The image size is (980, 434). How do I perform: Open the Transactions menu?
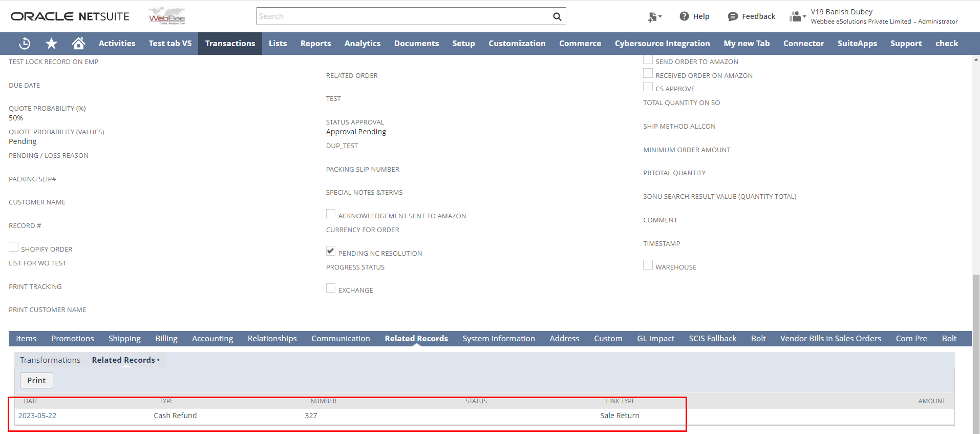230,44
